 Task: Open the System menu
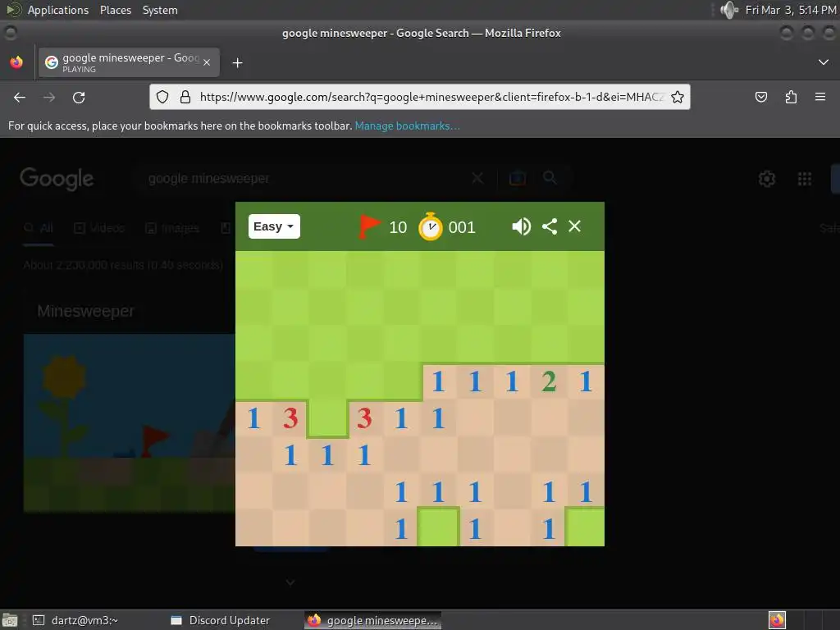pos(160,10)
